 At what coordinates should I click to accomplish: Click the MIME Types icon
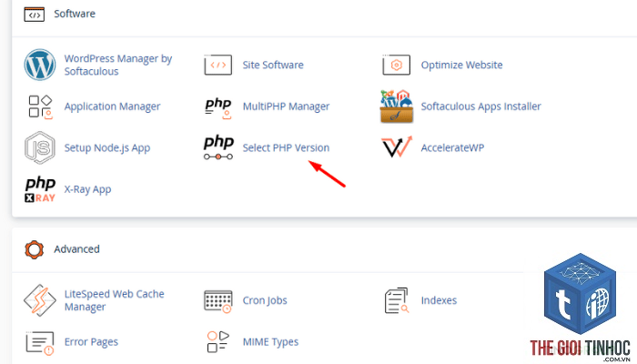click(x=218, y=341)
